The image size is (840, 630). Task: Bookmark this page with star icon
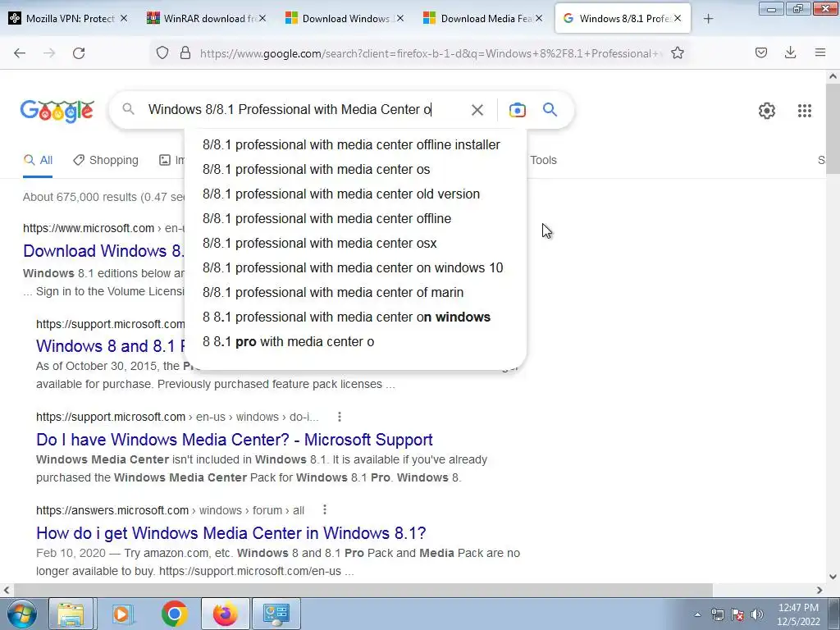coord(677,52)
